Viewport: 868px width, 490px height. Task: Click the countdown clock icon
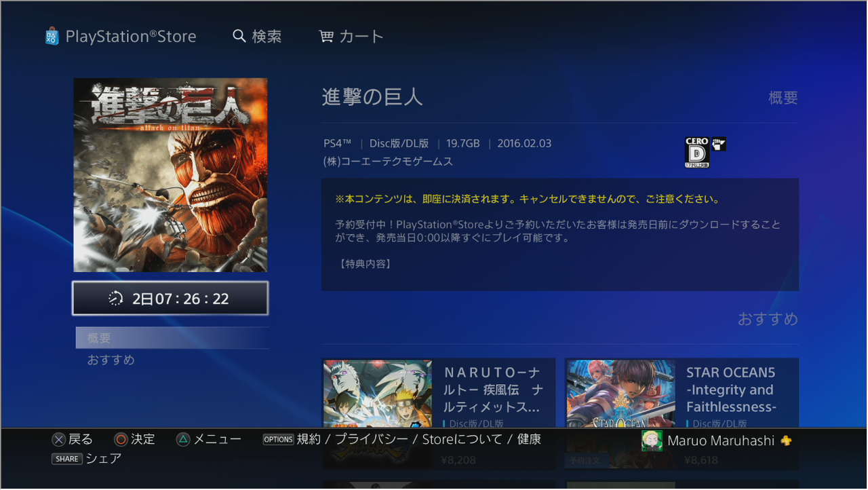click(115, 299)
